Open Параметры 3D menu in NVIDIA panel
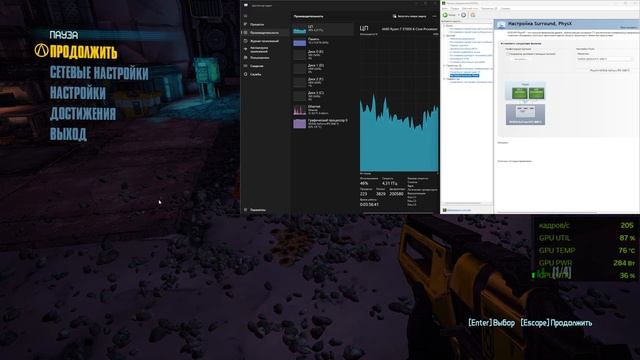Screen dimensions: 640x360 tap(489, 9)
